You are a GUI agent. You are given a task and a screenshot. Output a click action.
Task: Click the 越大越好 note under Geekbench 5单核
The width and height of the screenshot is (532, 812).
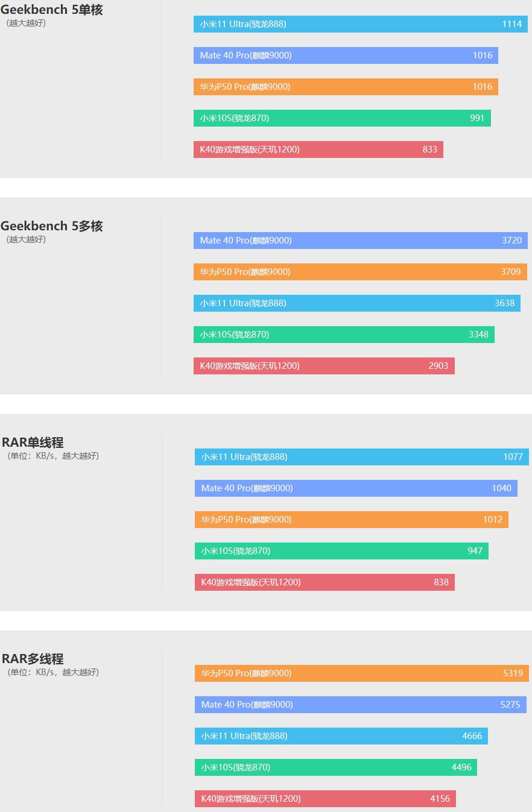point(27,24)
